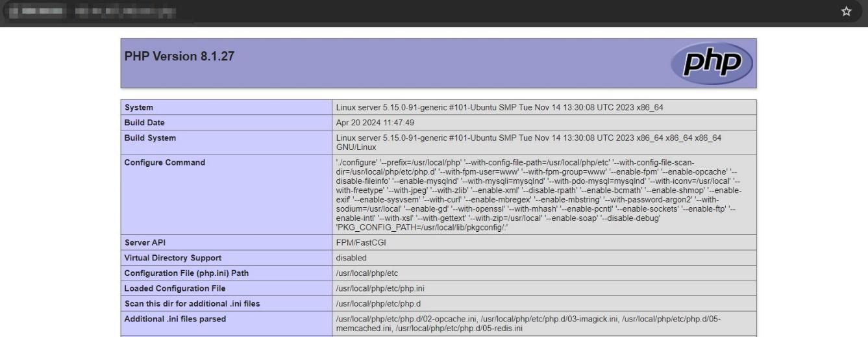Screen dimensions: 868x337
Task: Click the /usr/local/php/etc/php.ini path value
Action: [380, 288]
